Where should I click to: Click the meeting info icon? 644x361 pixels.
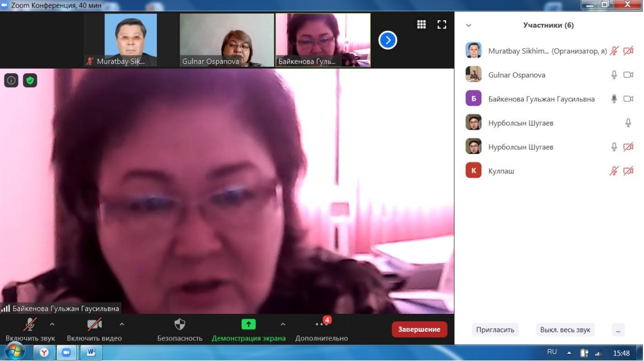(x=11, y=81)
